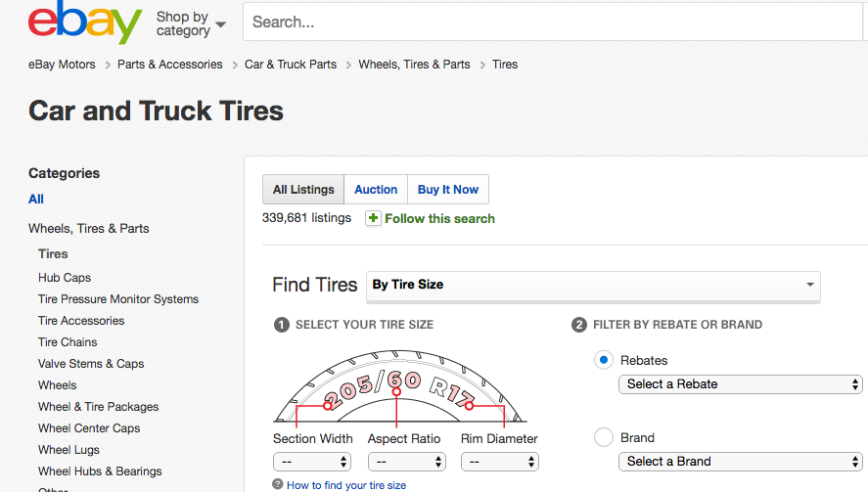Click the tire size diagram image
This screenshot has width=868, height=492.
click(396, 385)
